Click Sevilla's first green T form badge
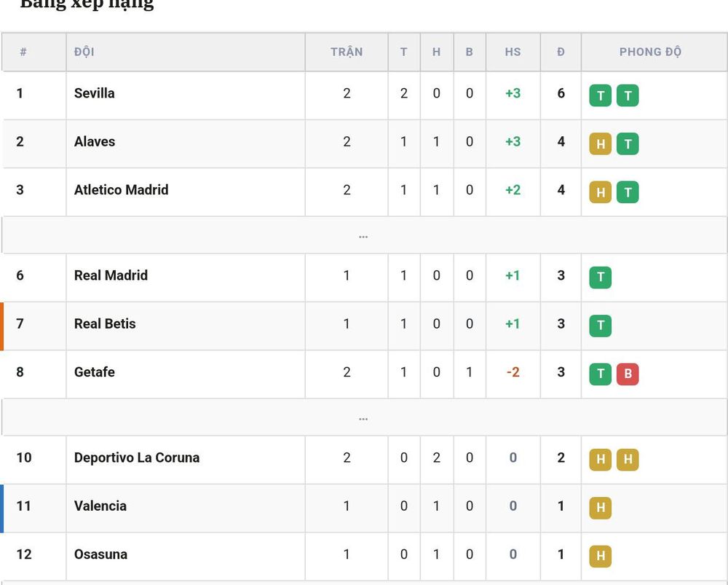This screenshot has width=728, height=585. click(601, 95)
